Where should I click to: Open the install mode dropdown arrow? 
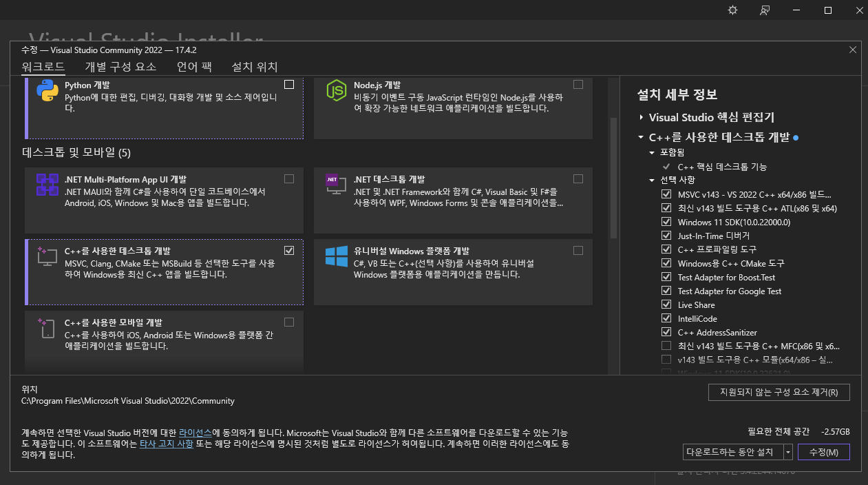click(788, 452)
